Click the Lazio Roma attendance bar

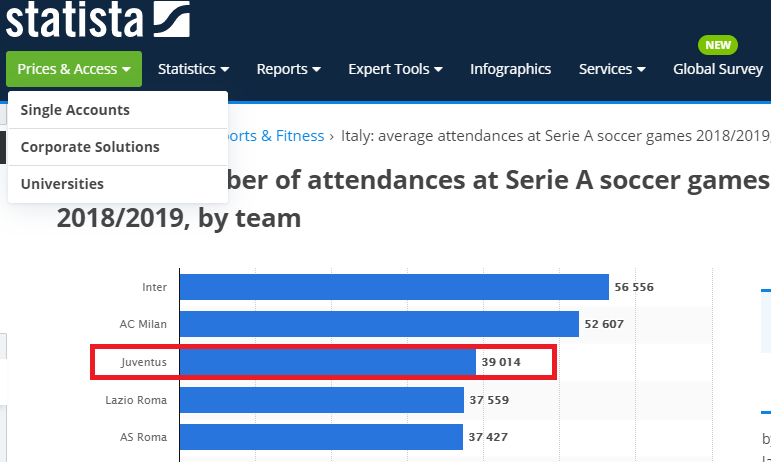coord(321,400)
